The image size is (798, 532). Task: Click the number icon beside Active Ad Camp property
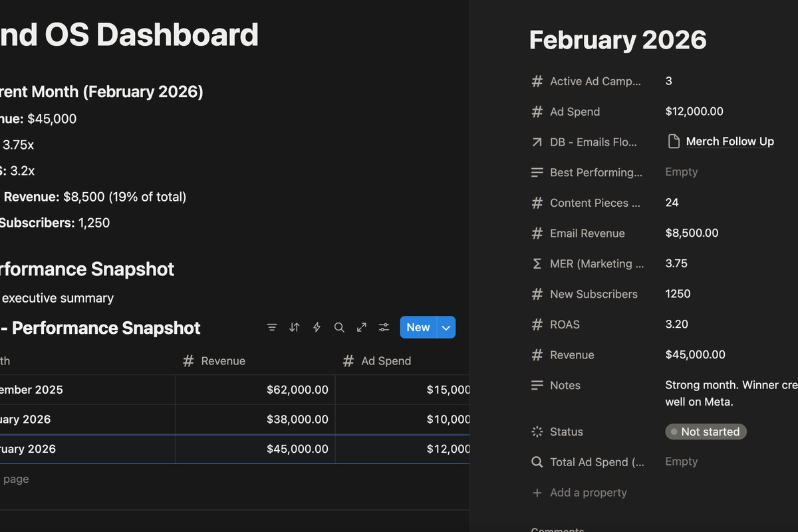(537, 81)
